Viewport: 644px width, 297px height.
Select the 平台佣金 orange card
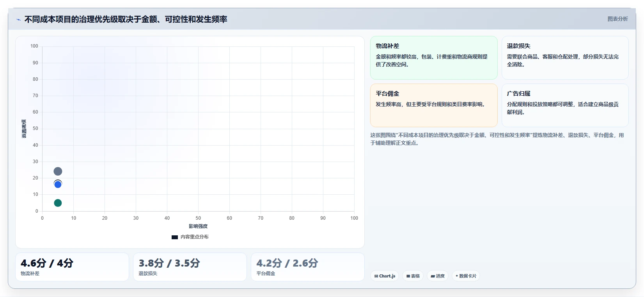click(x=434, y=105)
